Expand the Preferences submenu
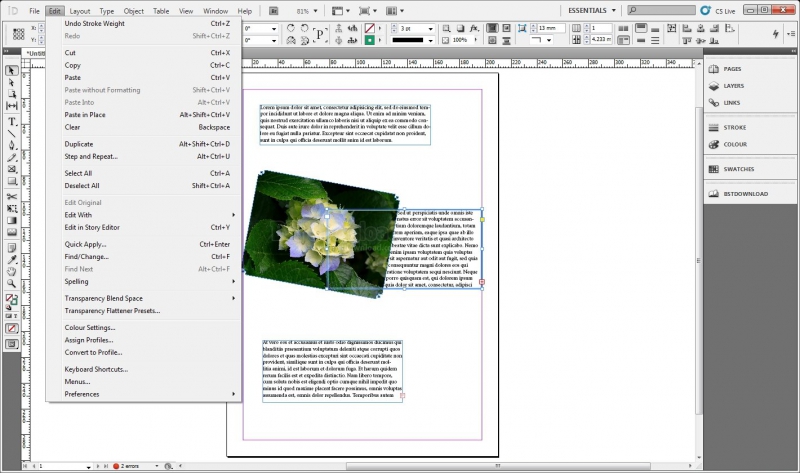Screen dimensions: 800x473 click(x=143, y=394)
